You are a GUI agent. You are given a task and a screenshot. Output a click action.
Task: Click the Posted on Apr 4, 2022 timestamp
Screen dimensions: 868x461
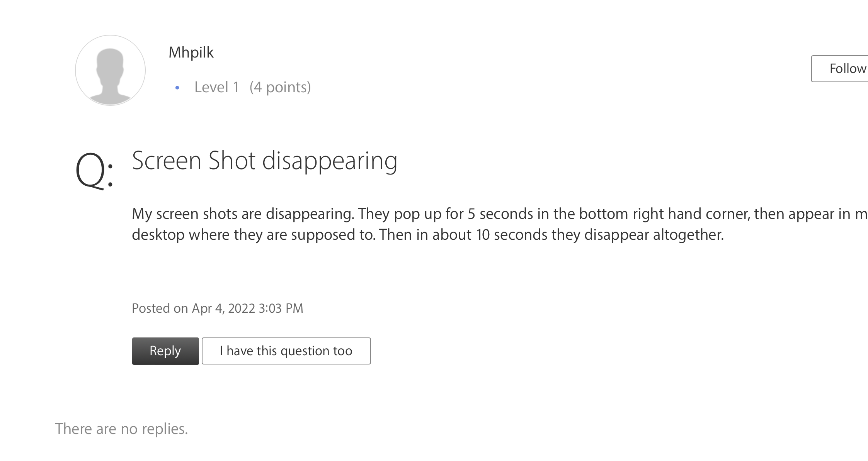218,308
